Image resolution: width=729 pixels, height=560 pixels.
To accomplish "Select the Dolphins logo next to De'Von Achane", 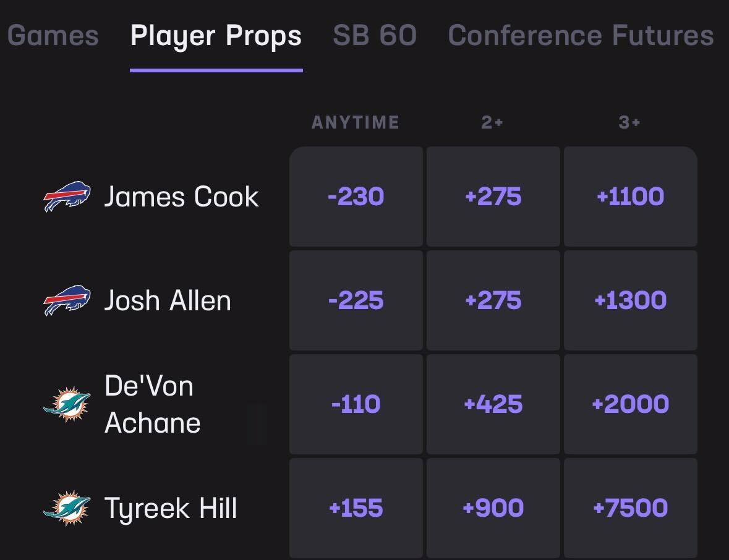I will pyautogui.click(x=68, y=404).
